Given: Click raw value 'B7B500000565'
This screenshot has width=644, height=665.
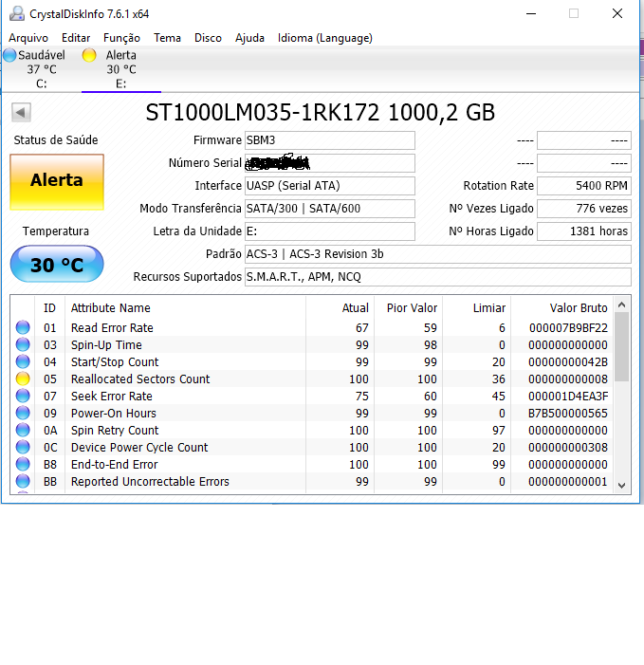Looking at the screenshot, I should (568, 413).
